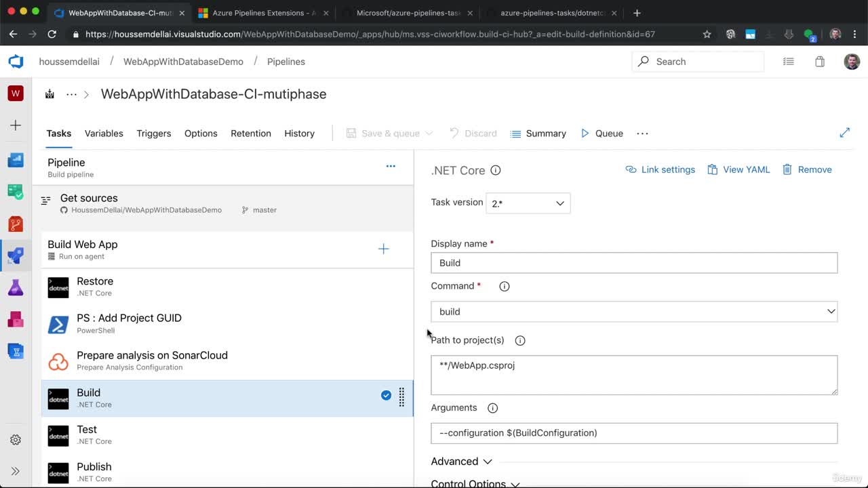Click the Path to project(s) text area
Viewport: 868px width, 488px height.
634,375
